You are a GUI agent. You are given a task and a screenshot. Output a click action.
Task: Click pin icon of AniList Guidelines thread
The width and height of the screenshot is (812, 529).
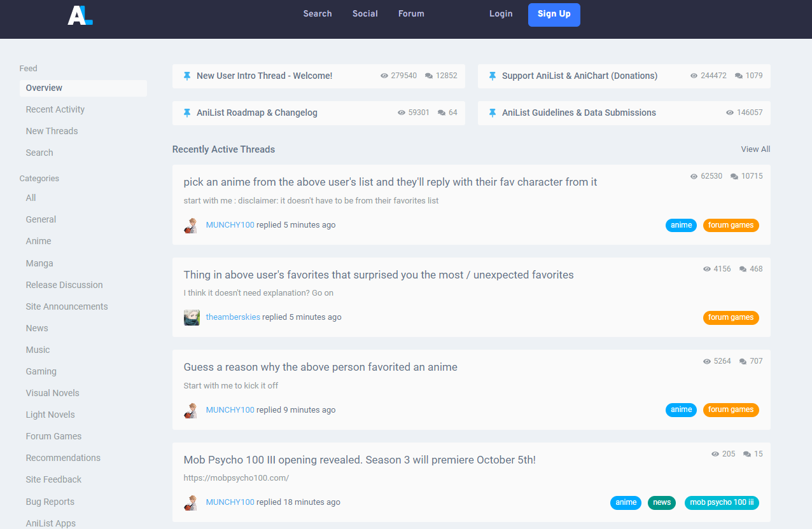493,113
